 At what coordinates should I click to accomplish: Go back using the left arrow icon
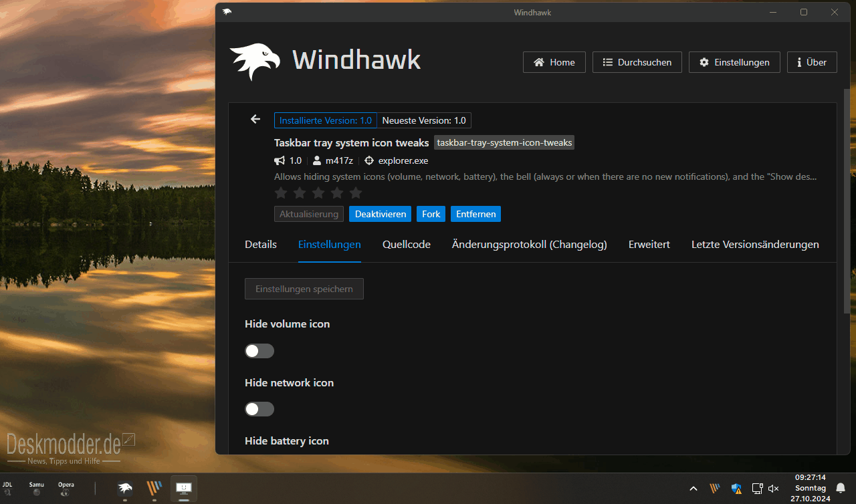255,119
